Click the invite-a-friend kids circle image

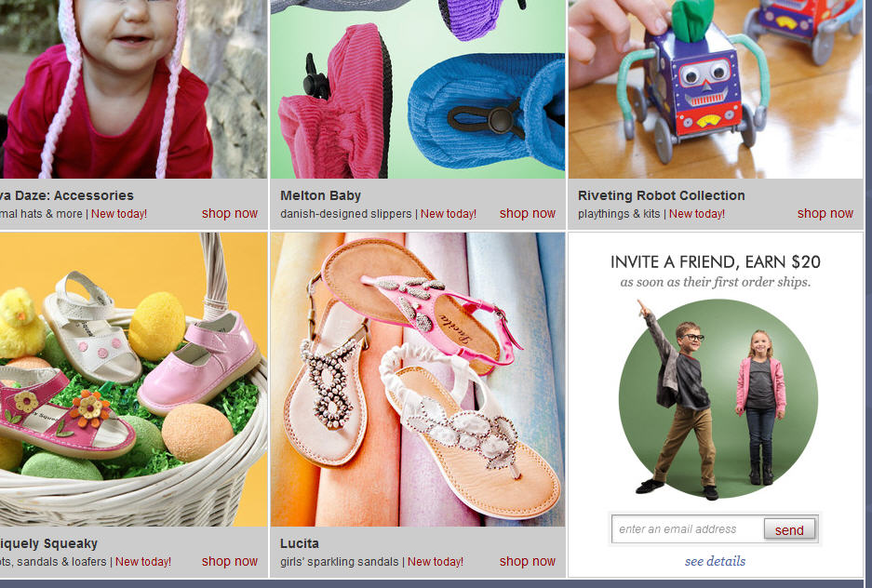coord(718,398)
